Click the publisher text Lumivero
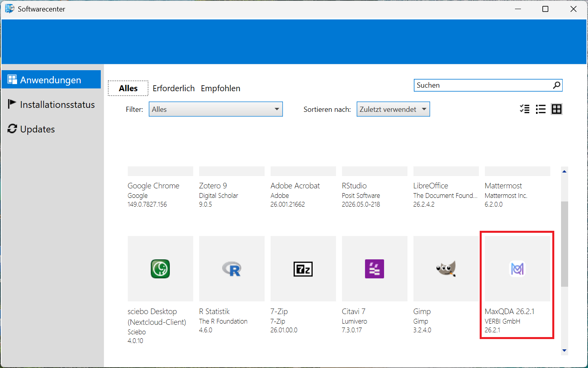588x368 pixels. (x=354, y=321)
